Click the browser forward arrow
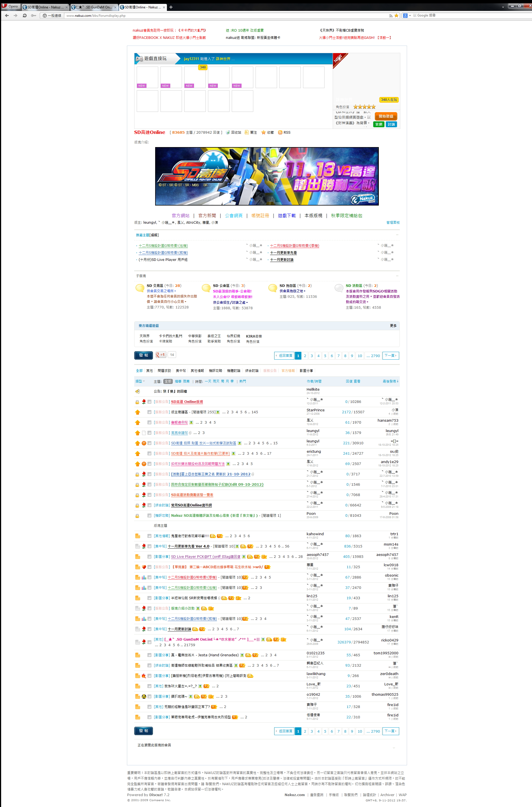 tap(16, 16)
